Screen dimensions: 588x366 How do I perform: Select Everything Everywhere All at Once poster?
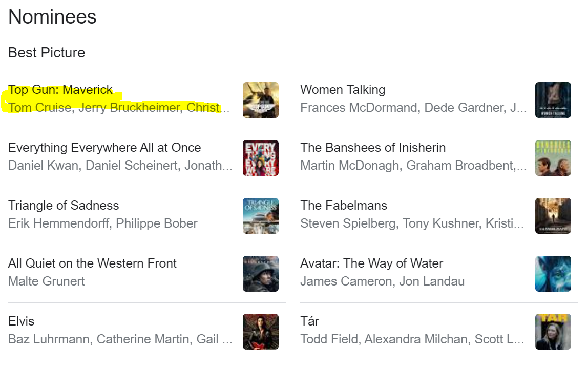(260, 158)
